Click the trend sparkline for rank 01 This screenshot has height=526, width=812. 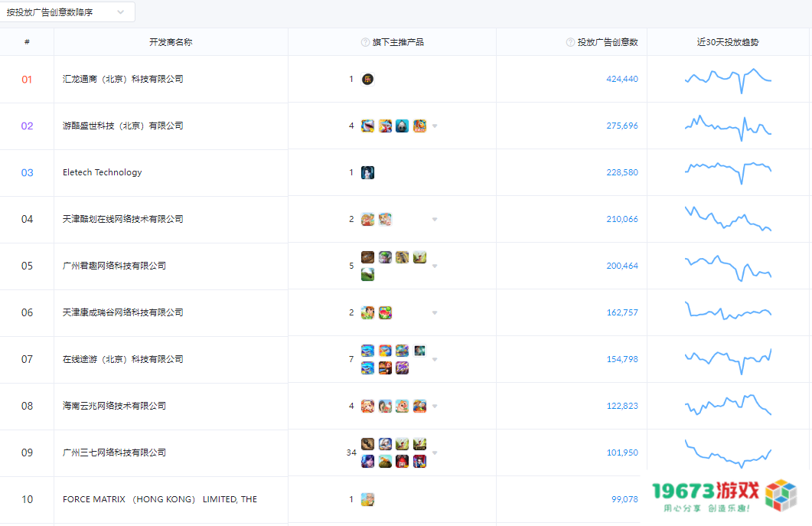click(x=728, y=79)
